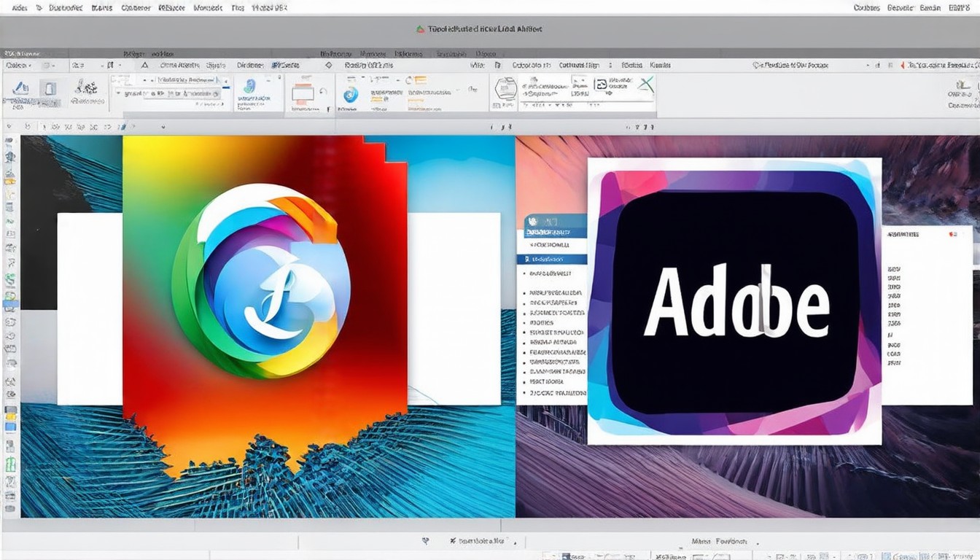980x560 pixels.
Task: Click the "Adobe" text in the logo
Action: (x=736, y=301)
